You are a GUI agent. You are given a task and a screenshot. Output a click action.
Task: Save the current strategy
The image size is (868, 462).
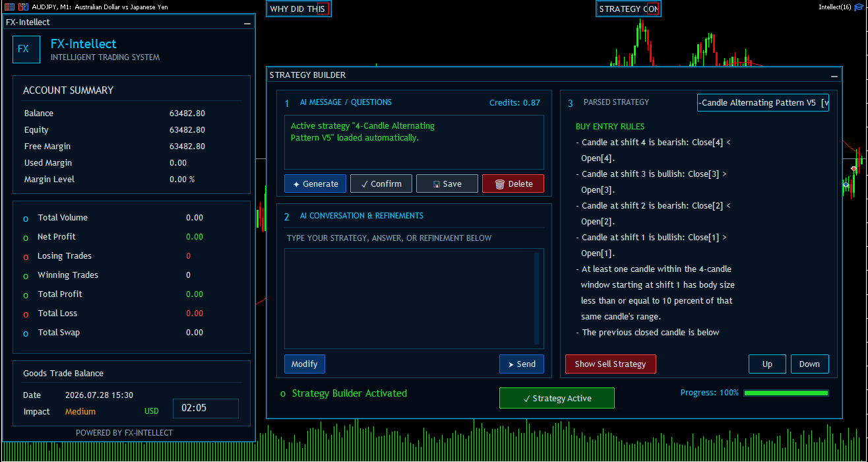[447, 183]
